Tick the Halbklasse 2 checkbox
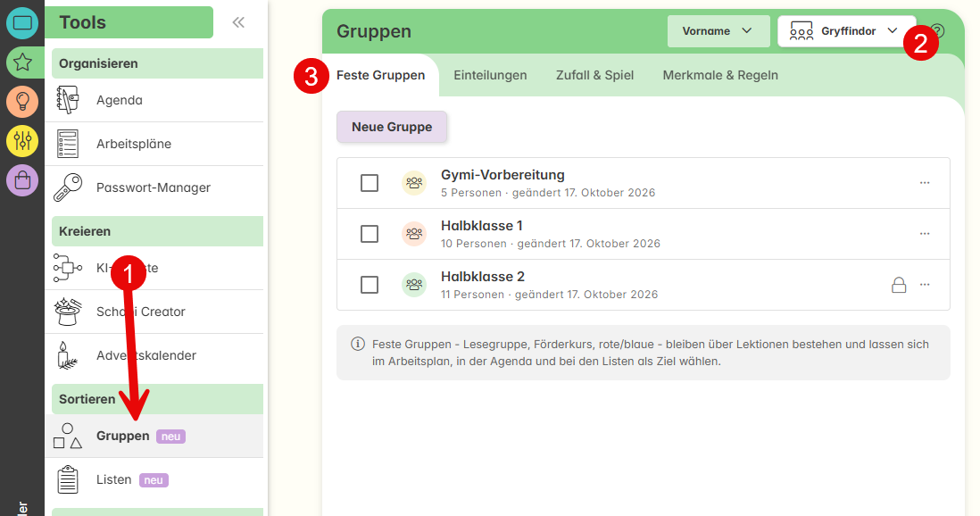Screen dimensions: 980x516 pyautogui.click(x=370, y=285)
